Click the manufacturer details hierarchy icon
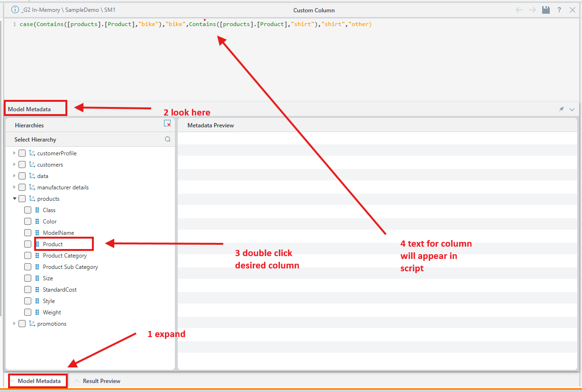Viewport: 582px width, 392px height. [32, 187]
